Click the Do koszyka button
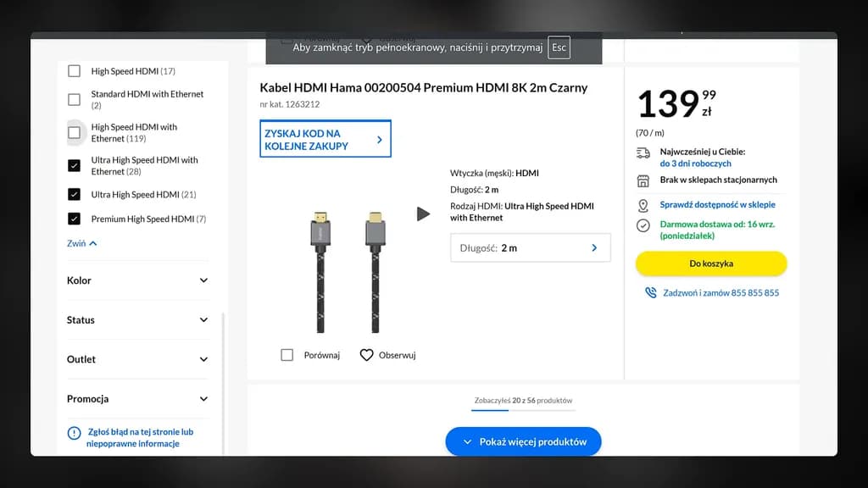Image resolution: width=868 pixels, height=488 pixels. [x=710, y=263]
